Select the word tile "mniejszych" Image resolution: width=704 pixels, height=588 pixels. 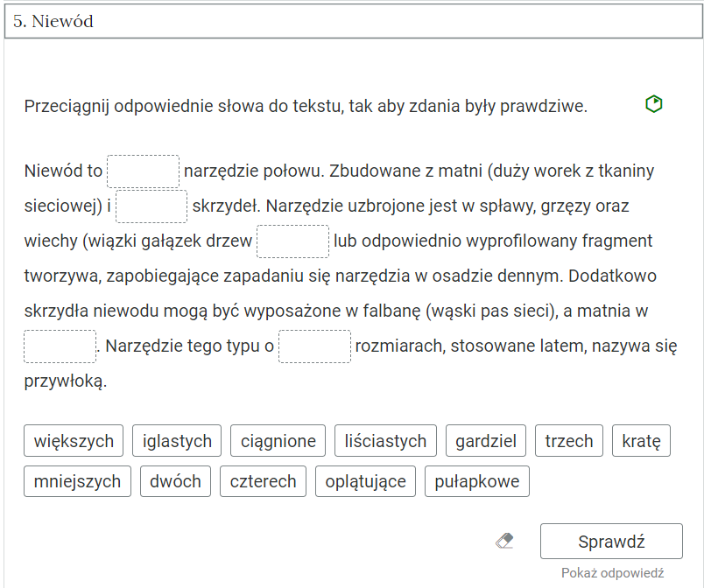pos(77,480)
